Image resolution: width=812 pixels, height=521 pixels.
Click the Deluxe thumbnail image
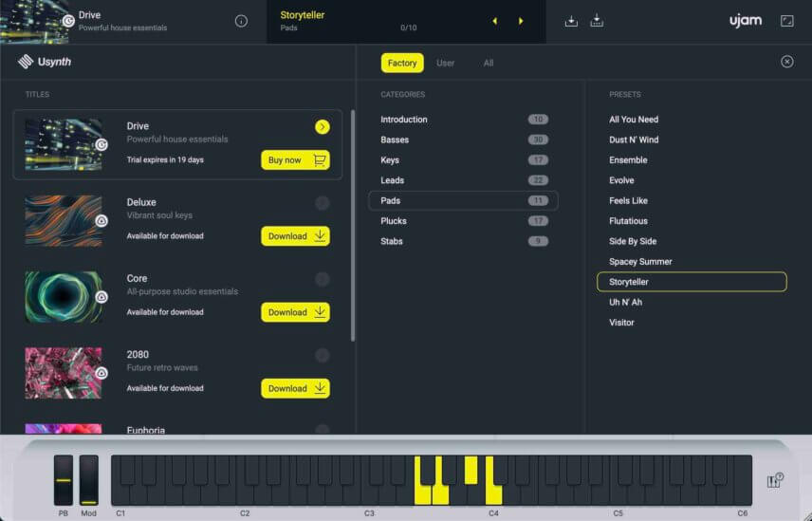pyautogui.click(x=64, y=220)
